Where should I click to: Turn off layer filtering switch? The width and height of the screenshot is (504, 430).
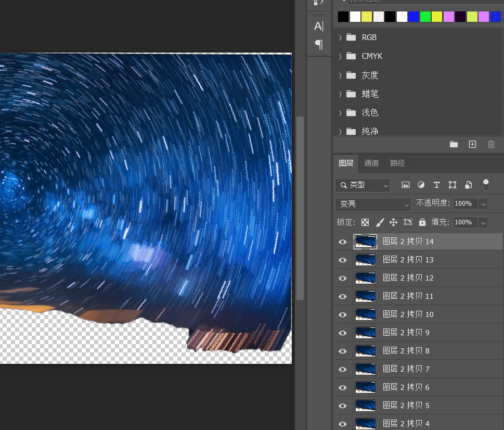pos(486,184)
